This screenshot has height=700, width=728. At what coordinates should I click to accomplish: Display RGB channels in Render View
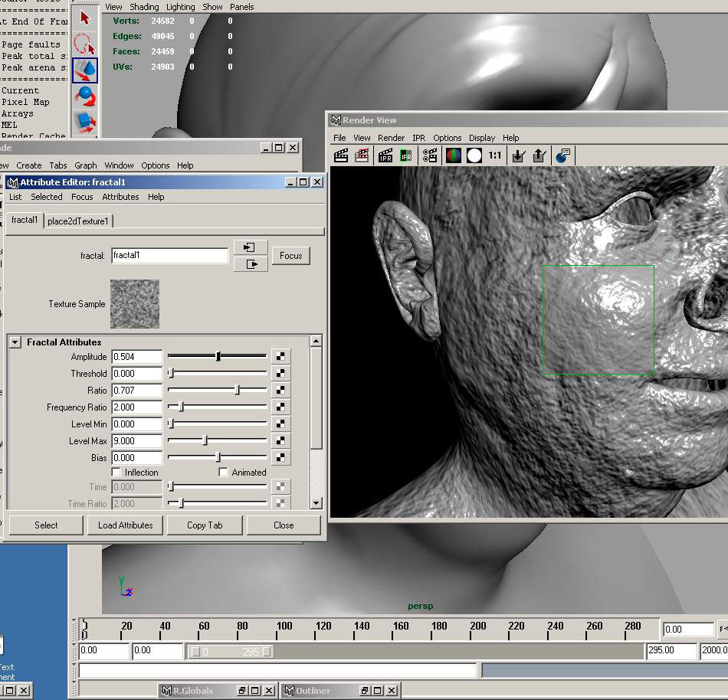point(454,155)
